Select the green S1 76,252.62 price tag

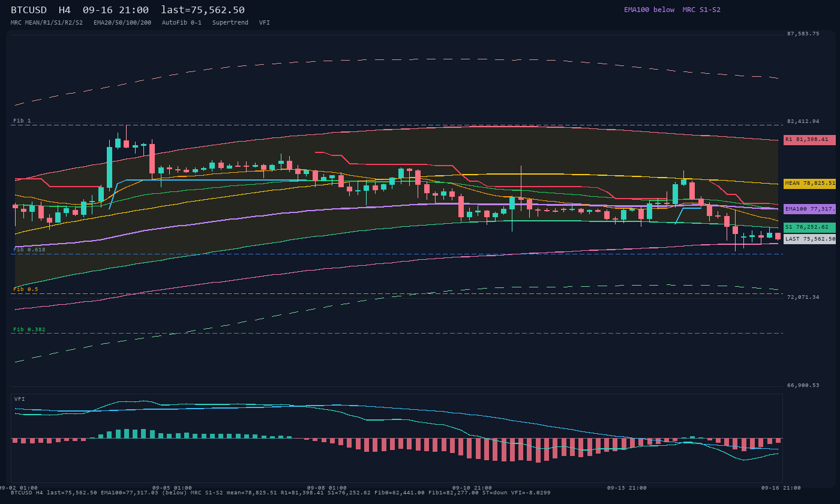tap(809, 227)
